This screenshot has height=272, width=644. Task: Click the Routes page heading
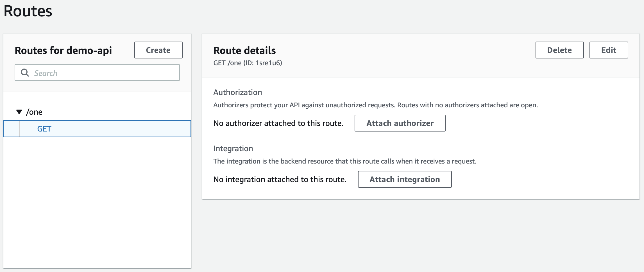[28, 11]
